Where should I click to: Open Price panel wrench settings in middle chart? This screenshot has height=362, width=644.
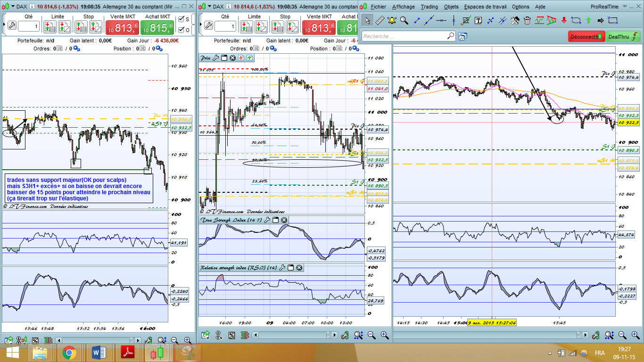(x=216, y=58)
